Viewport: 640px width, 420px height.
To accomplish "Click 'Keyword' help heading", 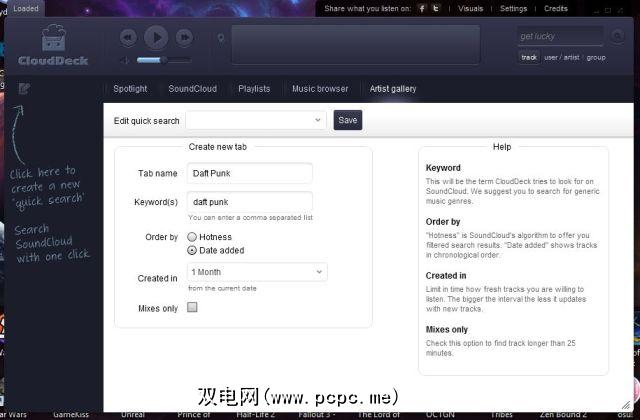I will 443,168.
